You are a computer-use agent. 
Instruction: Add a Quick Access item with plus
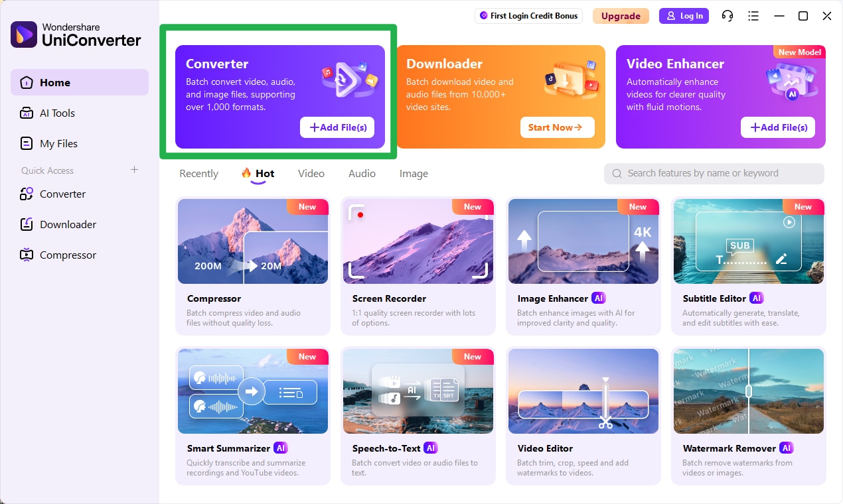[134, 170]
